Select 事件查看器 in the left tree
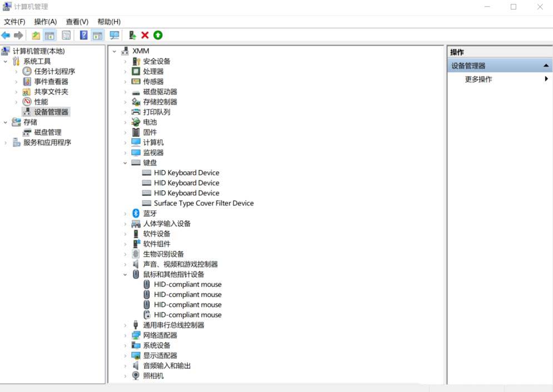Viewport: 553px width, 392px height. (51, 81)
